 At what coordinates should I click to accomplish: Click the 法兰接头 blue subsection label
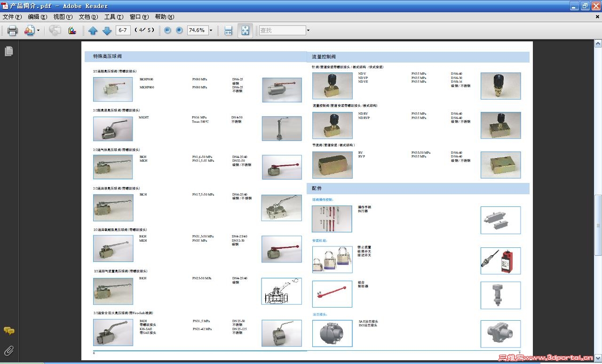(x=320, y=314)
